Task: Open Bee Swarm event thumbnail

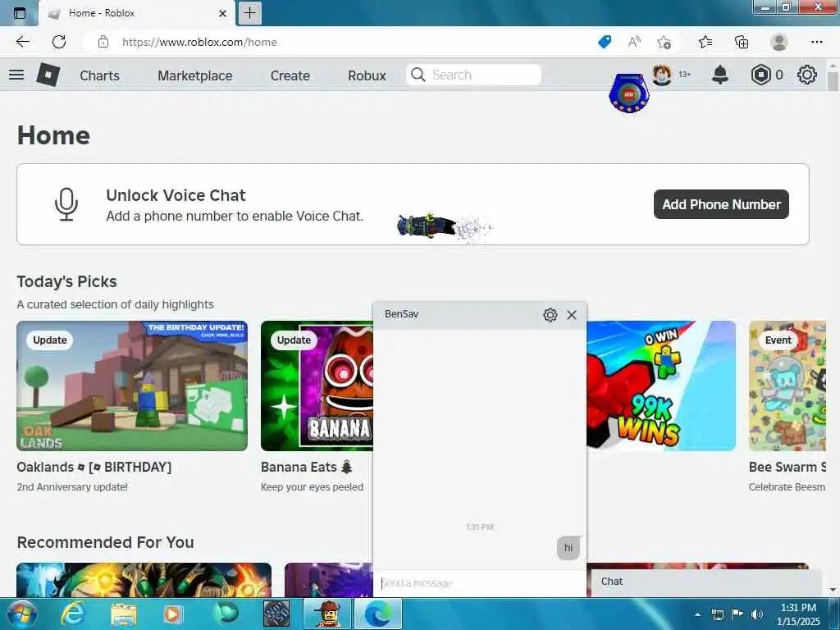Action: 787,386
